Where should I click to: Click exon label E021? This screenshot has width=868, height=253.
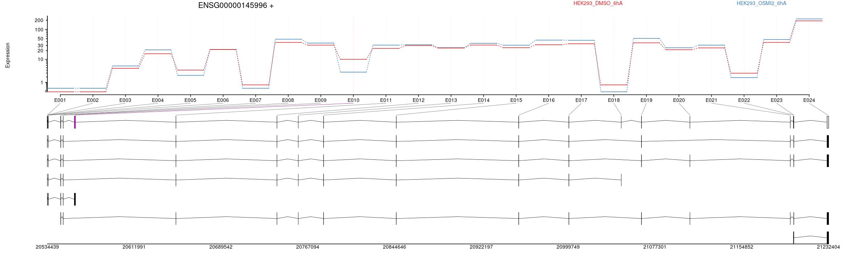tap(711, 100)
